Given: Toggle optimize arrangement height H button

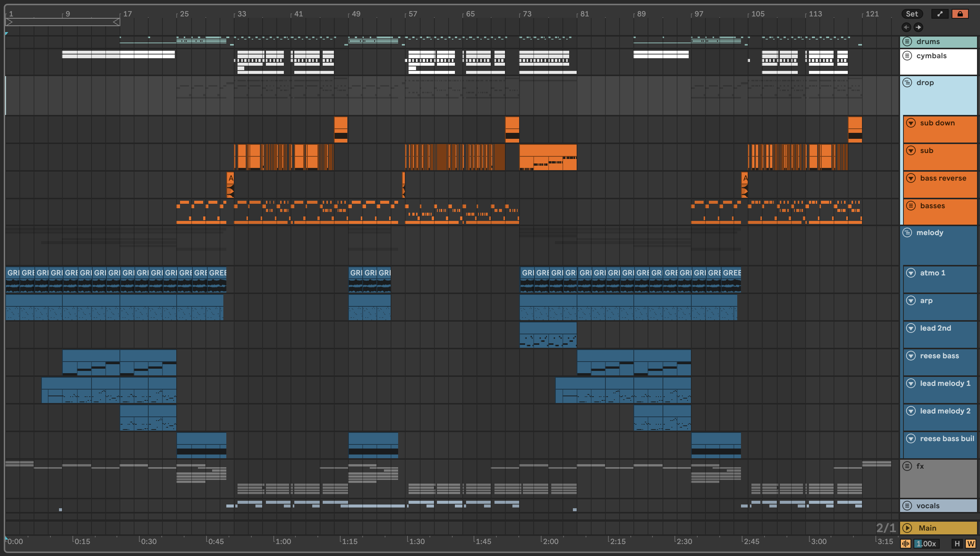Looking at the screenshot, I should tap(957, 543).
